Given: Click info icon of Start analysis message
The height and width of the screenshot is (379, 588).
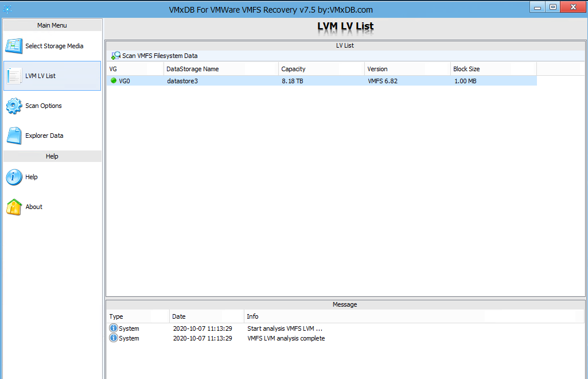Looking at the screenshot, I should click(113, 328).
